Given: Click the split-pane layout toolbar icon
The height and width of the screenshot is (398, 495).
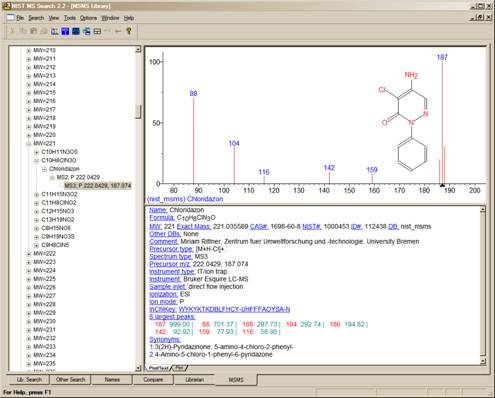Looking at the screenshot, I should click(x=97, y=31).
